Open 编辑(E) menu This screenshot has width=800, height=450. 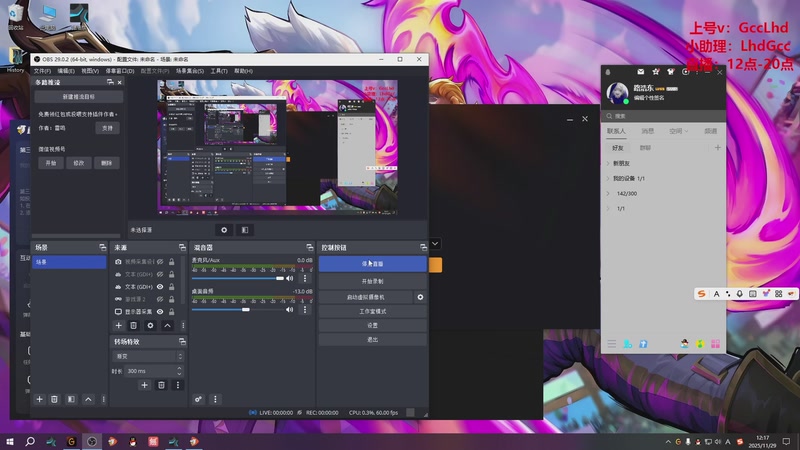click(x=66, y=71)
